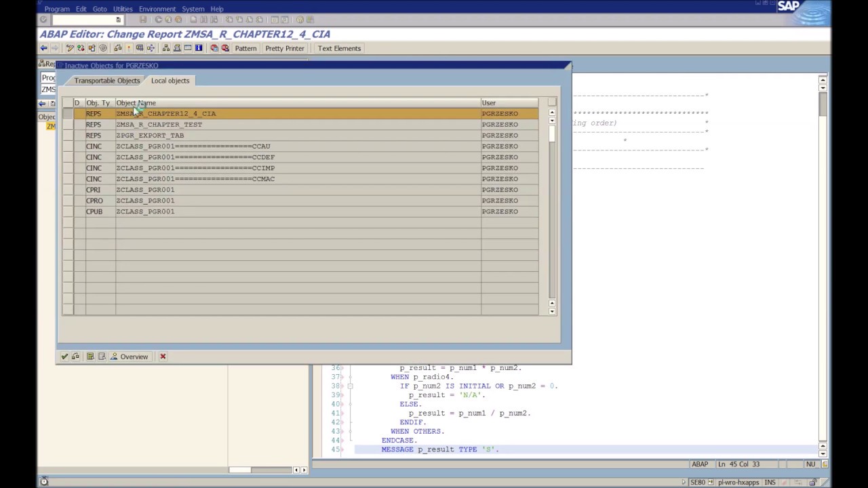Click the navigation pane horizontal scrollbar thumb
This screenshot has width=868, height=488.
pyautogui.click(x=240, y=470)
